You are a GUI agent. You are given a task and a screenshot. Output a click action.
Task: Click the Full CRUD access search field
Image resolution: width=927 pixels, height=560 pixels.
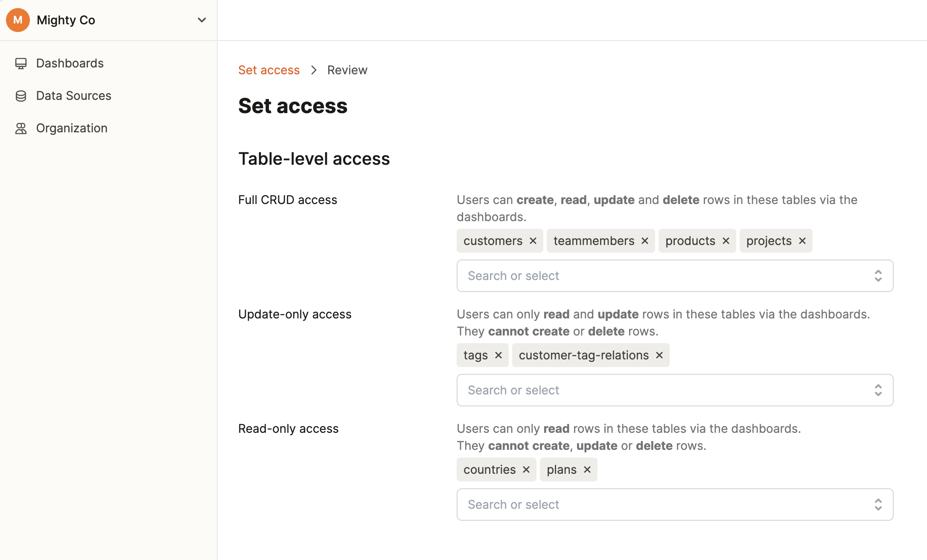pos(675,276)
